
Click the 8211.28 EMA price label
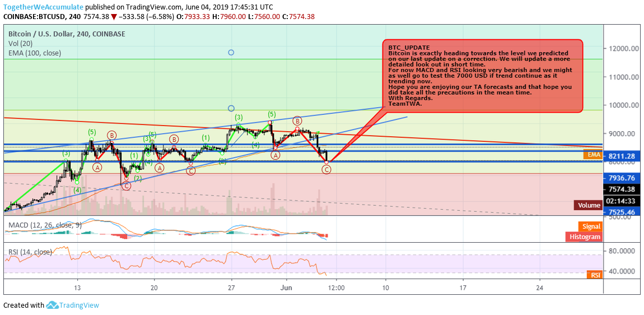(622, 156)
